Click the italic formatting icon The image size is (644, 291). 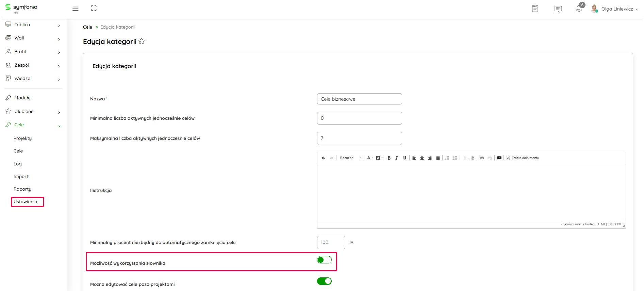click(x=397, y=158)
